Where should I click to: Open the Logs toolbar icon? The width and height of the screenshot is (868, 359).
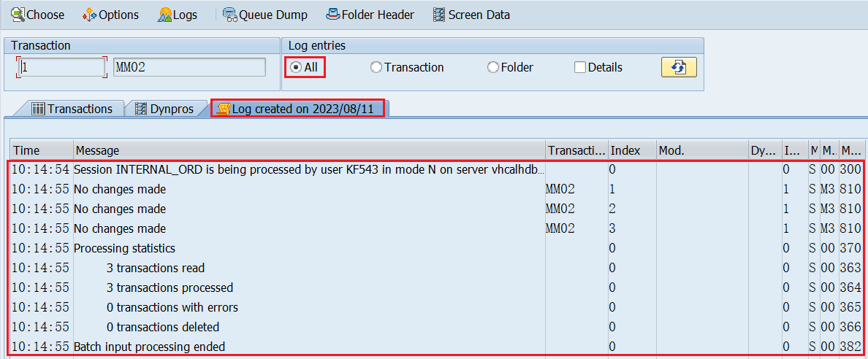[x=165, y=15]
